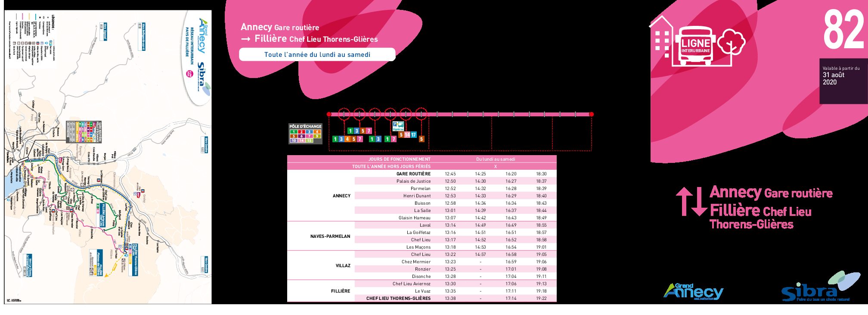This screenshot has width=868, height=315.
Task: Click the 19:18 time for Le Vuaz
Action: coord(541,291)
